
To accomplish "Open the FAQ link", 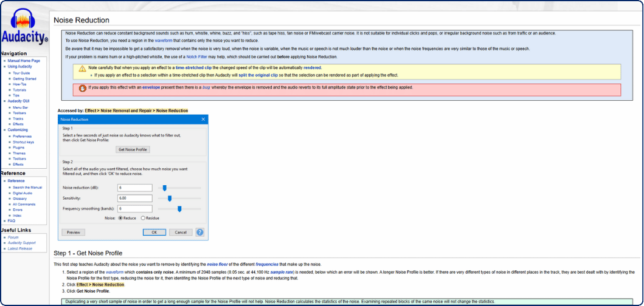I will [12, 220].
